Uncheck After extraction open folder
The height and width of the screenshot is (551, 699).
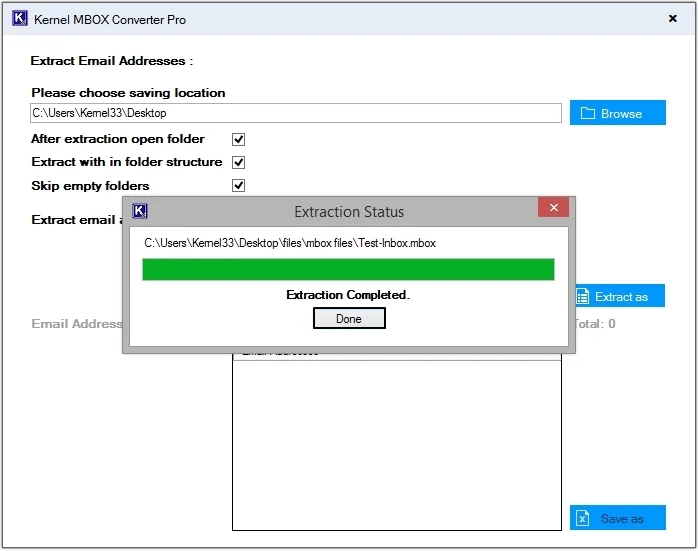click(238, 140)
